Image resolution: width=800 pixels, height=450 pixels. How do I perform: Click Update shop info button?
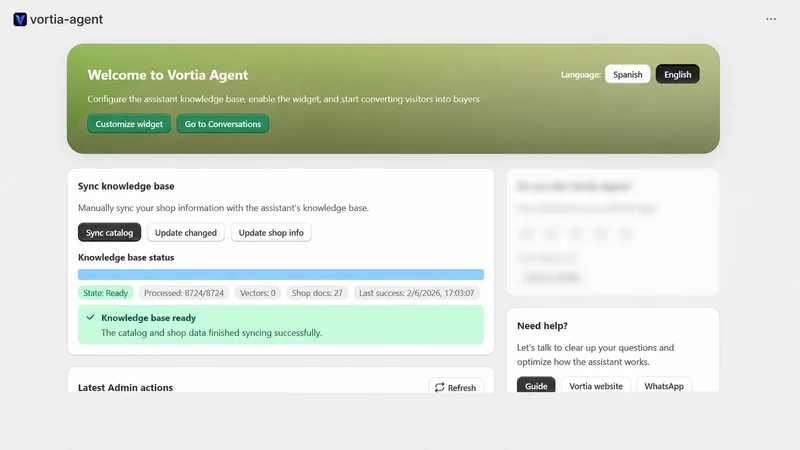pos(271,233)
